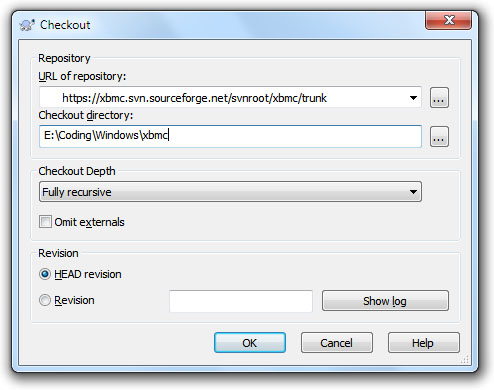The image size is (494, 390).
Task: Click the TortoiseSVN icon in title bar
Action: point(27,25)
